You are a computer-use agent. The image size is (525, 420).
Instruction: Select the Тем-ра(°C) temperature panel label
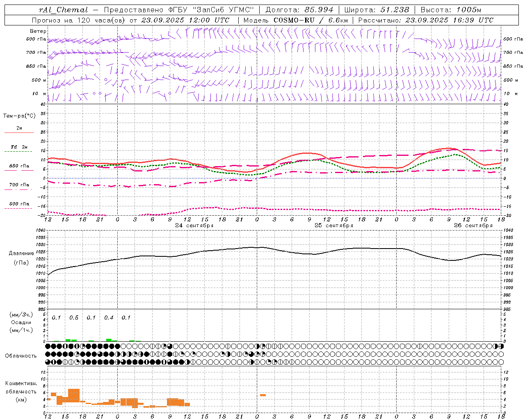(19, 116)
